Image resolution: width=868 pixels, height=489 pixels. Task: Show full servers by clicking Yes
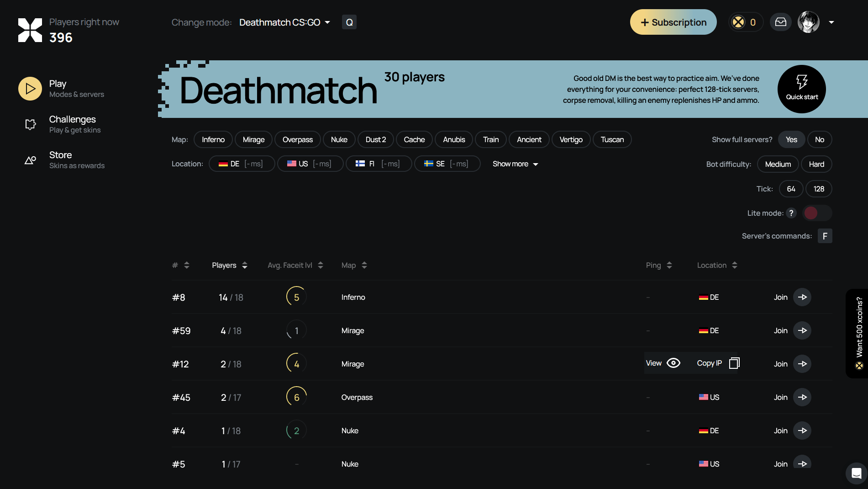pyautogui.click(x=791, y=139)
